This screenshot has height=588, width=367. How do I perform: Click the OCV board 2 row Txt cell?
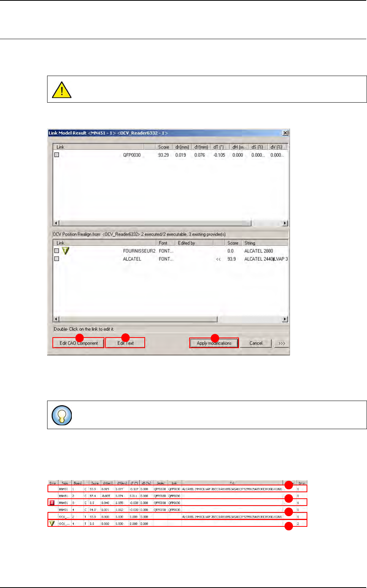pos(232,517)
